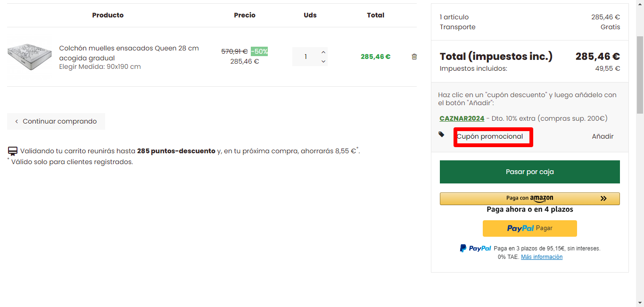644x307 pixels.
Task: Click the page vertical scrollbar thumb
Action: [x=640, y=75]
